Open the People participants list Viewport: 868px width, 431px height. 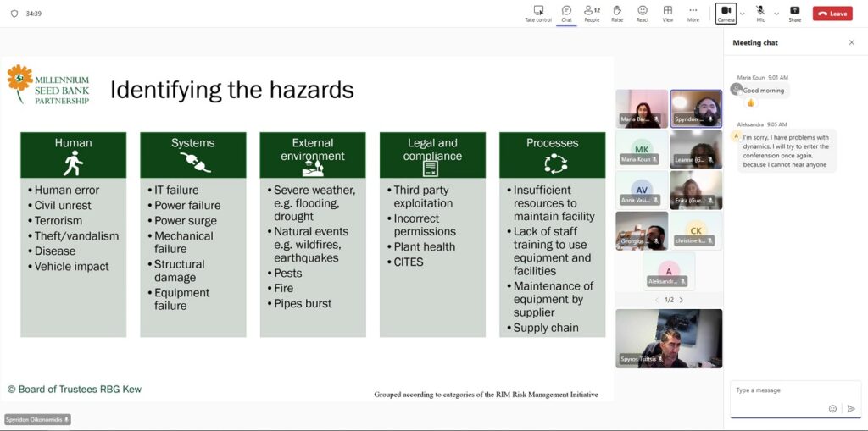592,11
